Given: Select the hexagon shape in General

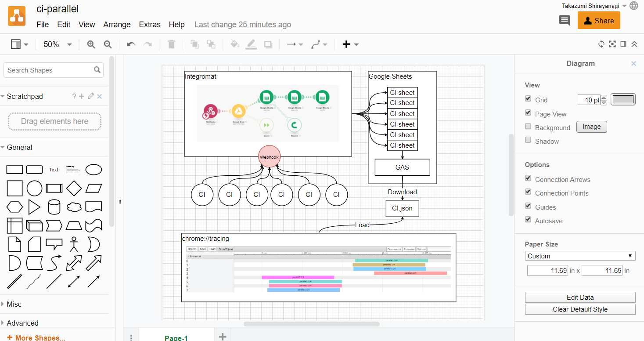Looking at the screenshot, I should [x=14, y=207].
